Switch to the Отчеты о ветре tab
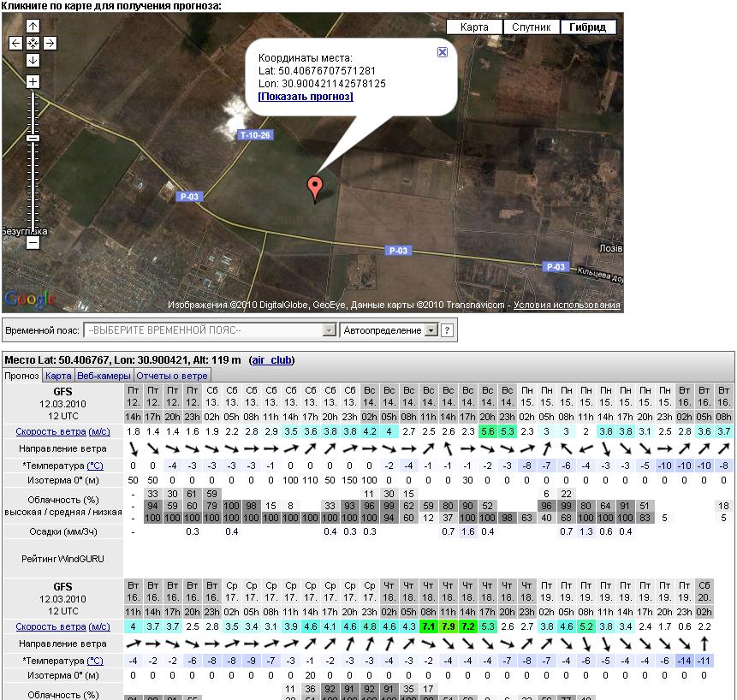This screenshot has height=700, width=737. coord(171,376)
